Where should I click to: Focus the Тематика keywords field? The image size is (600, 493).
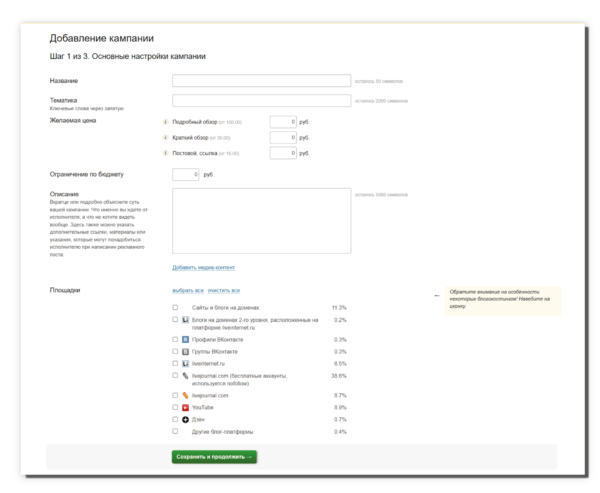coord(261,101)
